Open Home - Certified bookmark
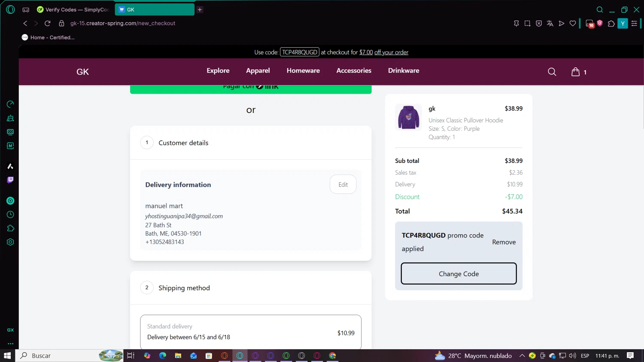 tap(48, 37)
